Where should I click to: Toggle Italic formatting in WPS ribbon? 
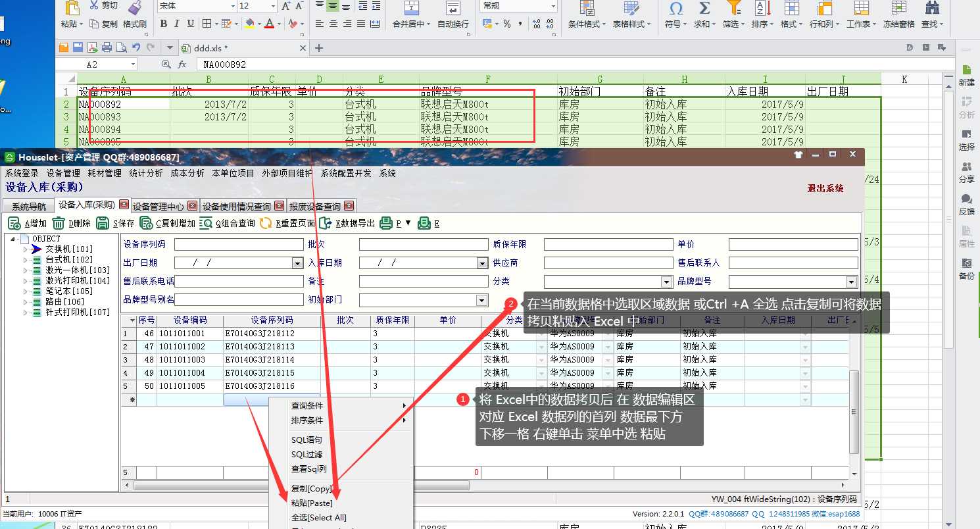[x=178, y=24]
